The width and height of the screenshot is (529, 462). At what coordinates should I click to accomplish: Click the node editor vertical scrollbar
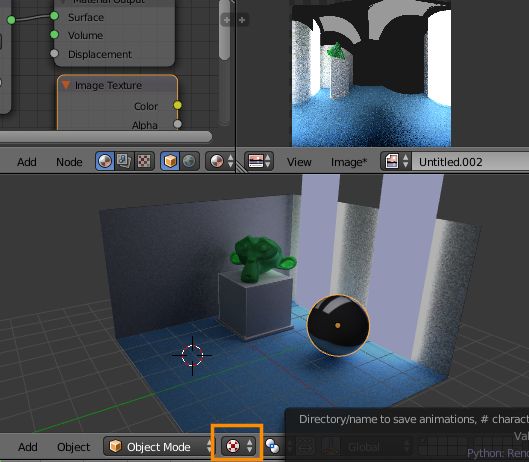(224, 30)
